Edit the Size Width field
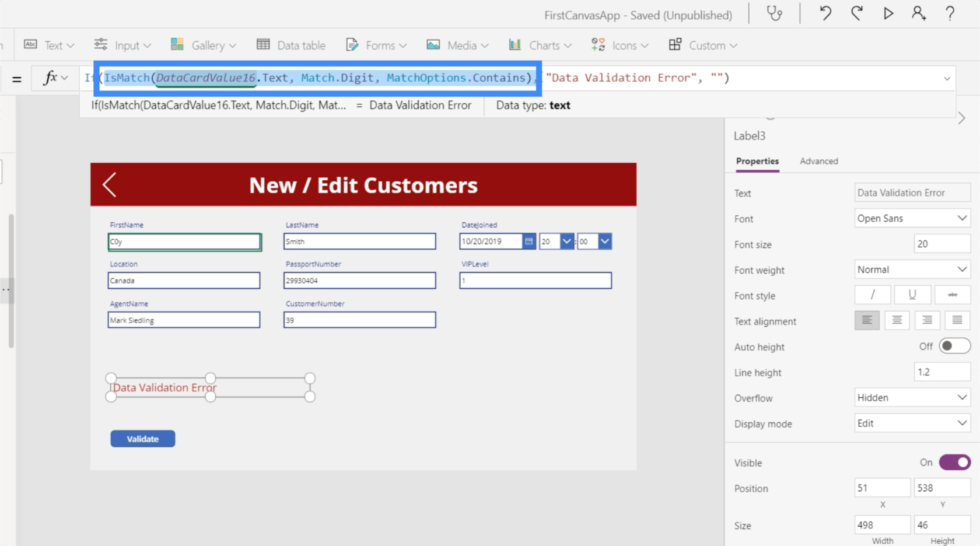Viewport: 980px width, 546px height. coord(883,525)
